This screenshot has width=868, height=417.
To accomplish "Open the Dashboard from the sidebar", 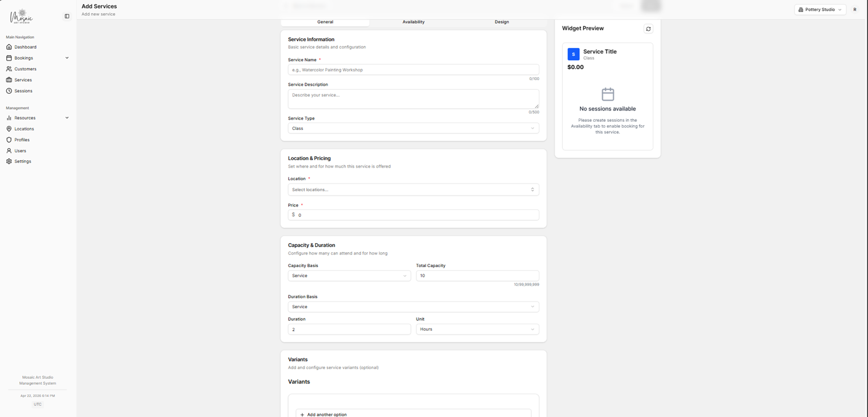I will (24, 47).
